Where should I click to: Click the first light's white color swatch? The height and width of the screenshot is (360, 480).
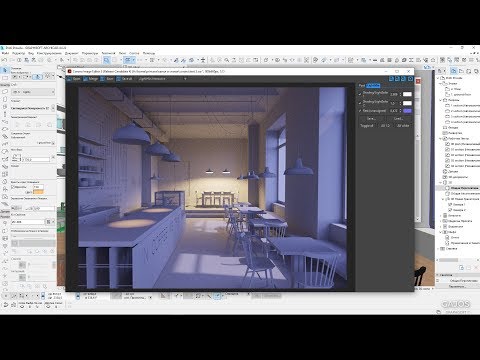[407, 94]
